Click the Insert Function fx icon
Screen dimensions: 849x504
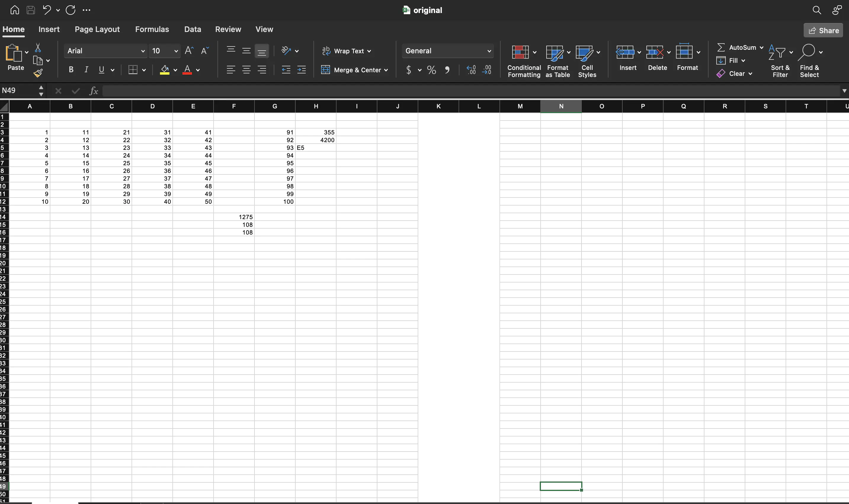[93, 91]
